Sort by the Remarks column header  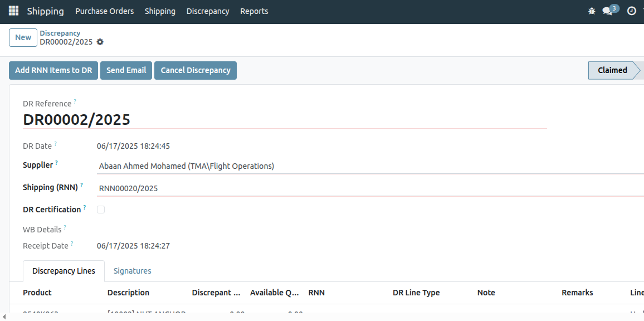point(577,293)
